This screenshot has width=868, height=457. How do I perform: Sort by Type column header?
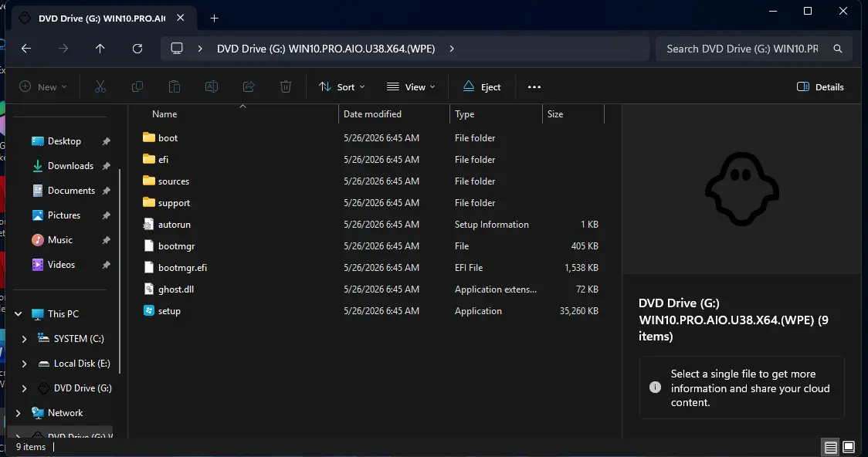tap(464, 114)
